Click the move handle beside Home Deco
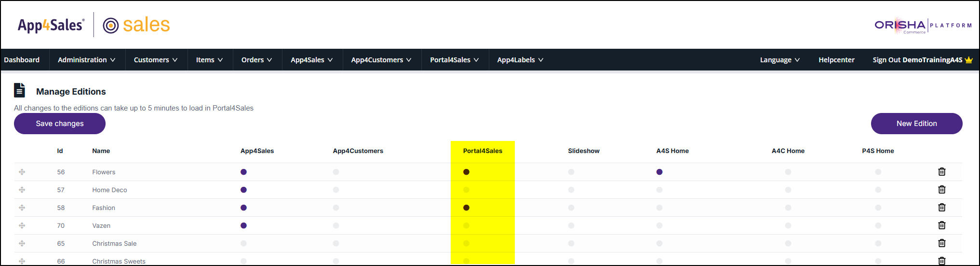This screenshot has width=980, height=266. click(x=22, y=190)
